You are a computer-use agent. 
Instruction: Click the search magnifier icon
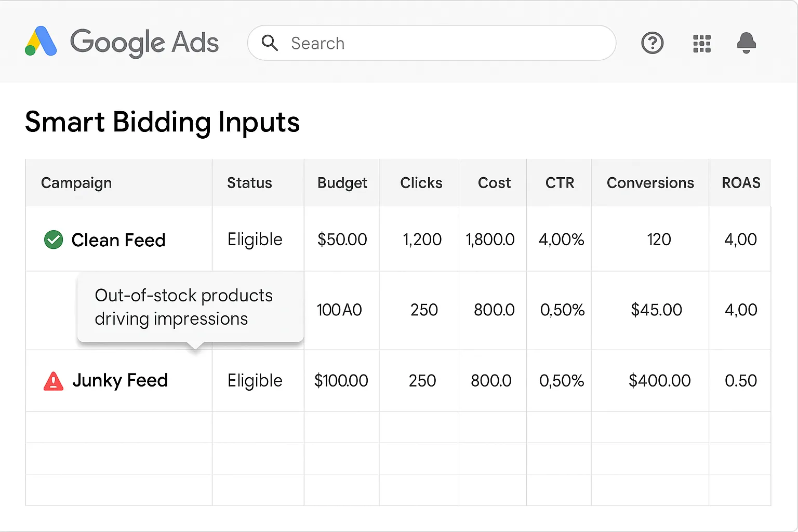click(270, 43)
